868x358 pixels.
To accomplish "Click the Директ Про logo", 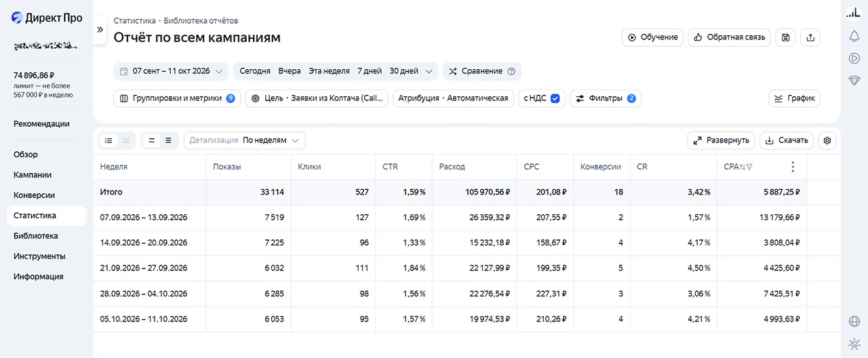I will pyautogui.click(x=47, y=18).
